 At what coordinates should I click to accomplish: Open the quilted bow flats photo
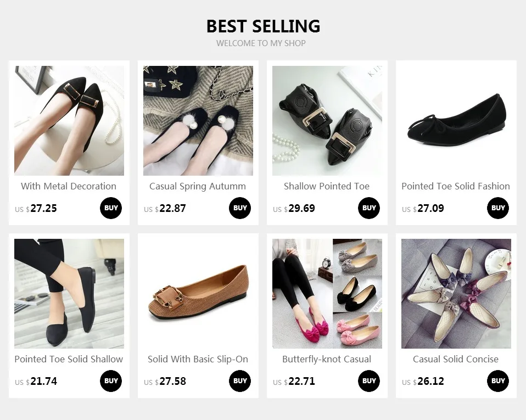pyautogui.click(x=456, y=294)
